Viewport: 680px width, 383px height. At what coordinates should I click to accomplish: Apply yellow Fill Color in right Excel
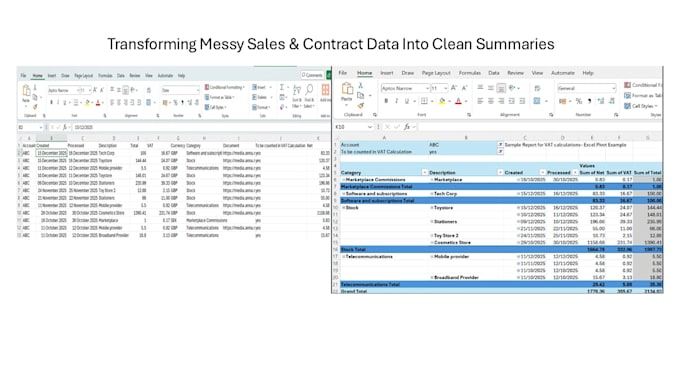click(x=442, y=101)
